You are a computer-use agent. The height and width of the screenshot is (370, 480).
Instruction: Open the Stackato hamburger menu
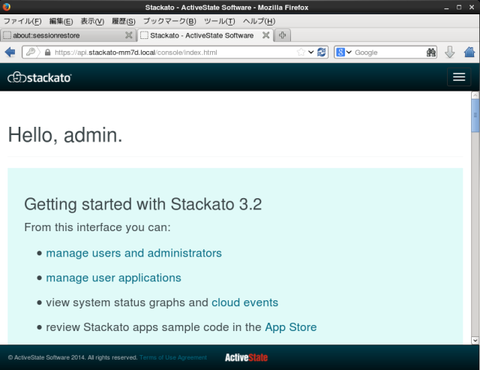pyautogui.click(x=459, y=77)
